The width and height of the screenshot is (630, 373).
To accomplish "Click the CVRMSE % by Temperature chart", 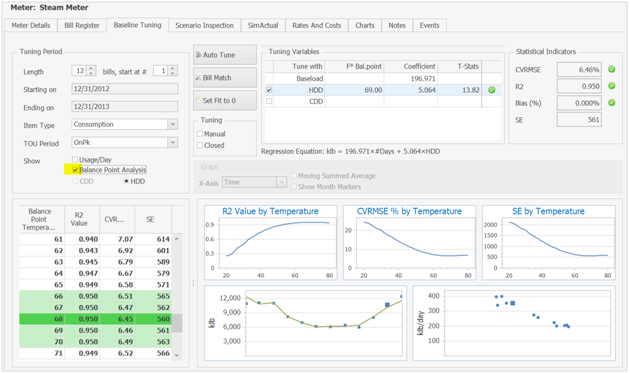I will pos(409,243).
